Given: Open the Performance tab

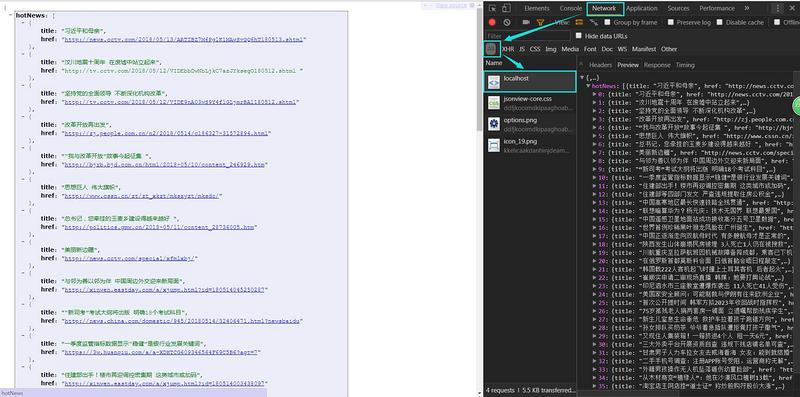Looking at the screenshot, I should point(717,8).
